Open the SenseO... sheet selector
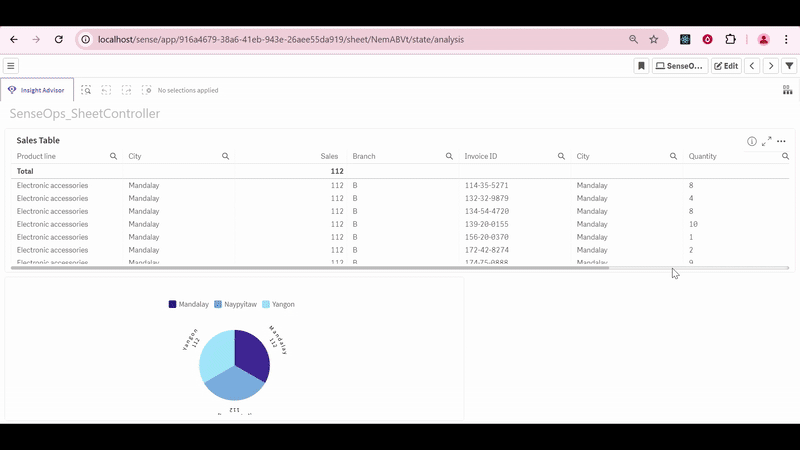800x450 pixels. (680, 66)
